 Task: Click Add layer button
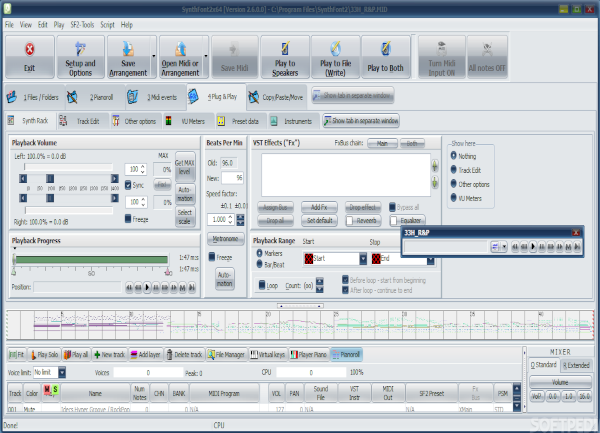(145, 355)
